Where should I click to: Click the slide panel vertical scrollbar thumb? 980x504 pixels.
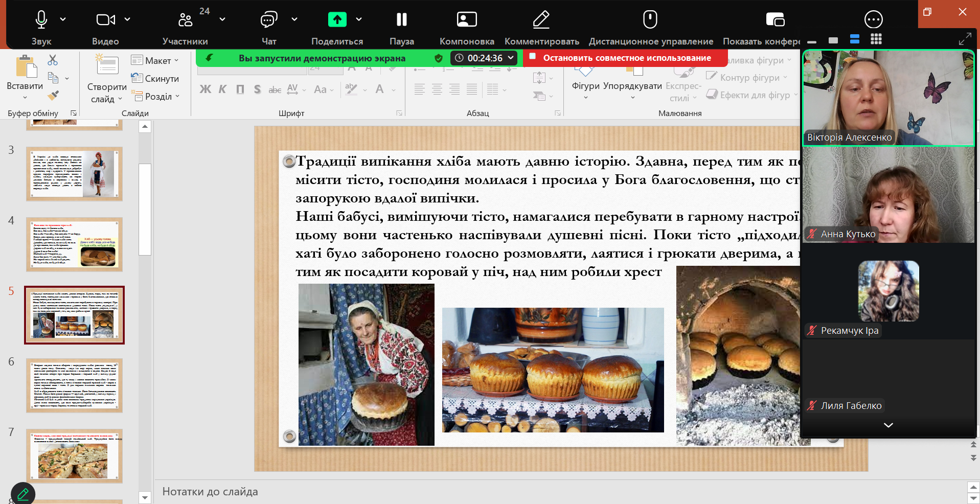point(145,209)
